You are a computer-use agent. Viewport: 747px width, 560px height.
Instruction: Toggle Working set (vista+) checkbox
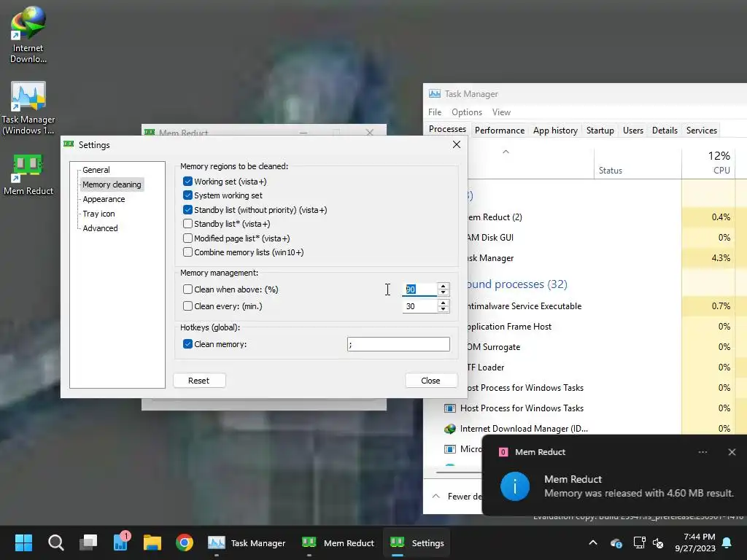[x=187, y=182]
